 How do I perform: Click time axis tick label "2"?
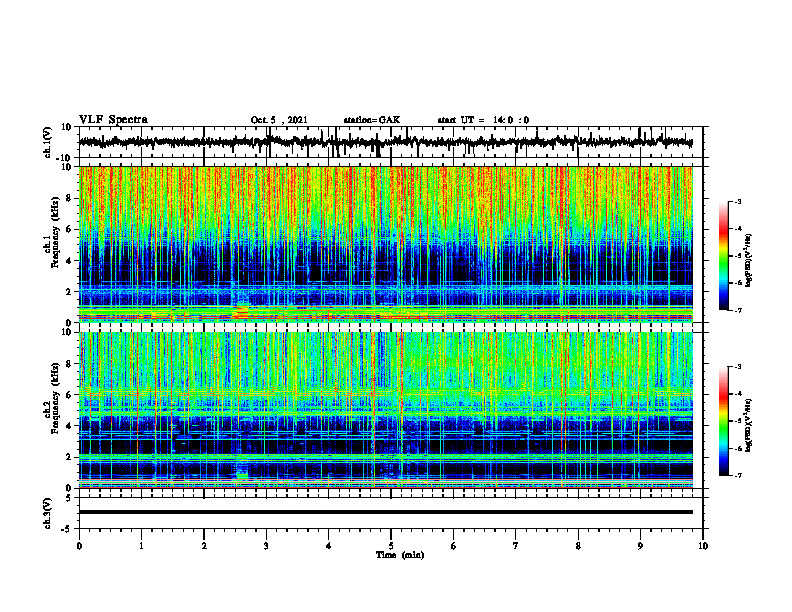click(x=204, y=546)
